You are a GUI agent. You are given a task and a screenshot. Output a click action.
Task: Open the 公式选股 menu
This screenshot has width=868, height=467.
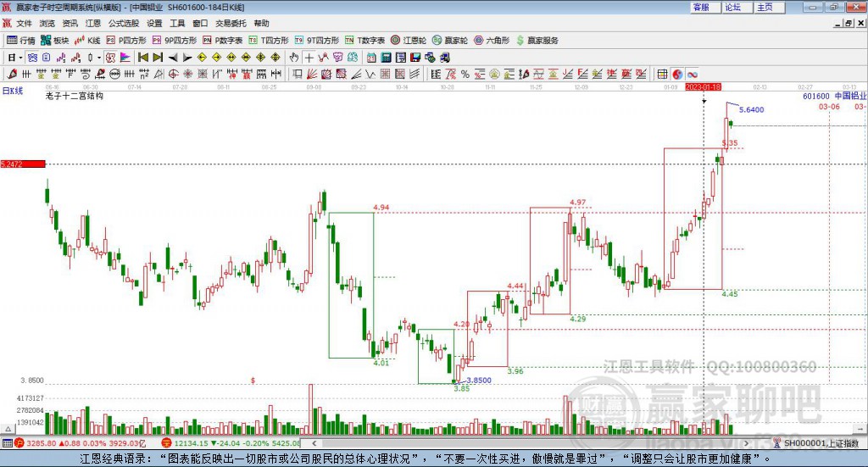point(124,23)
